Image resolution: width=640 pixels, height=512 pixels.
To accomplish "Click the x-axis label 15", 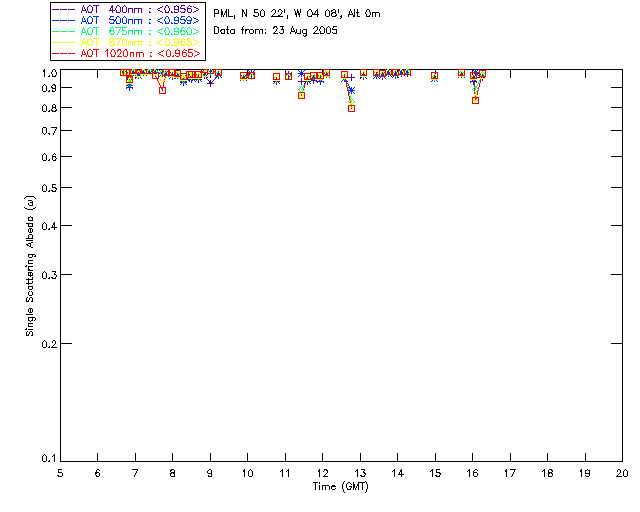I will (x=435, y=473).
